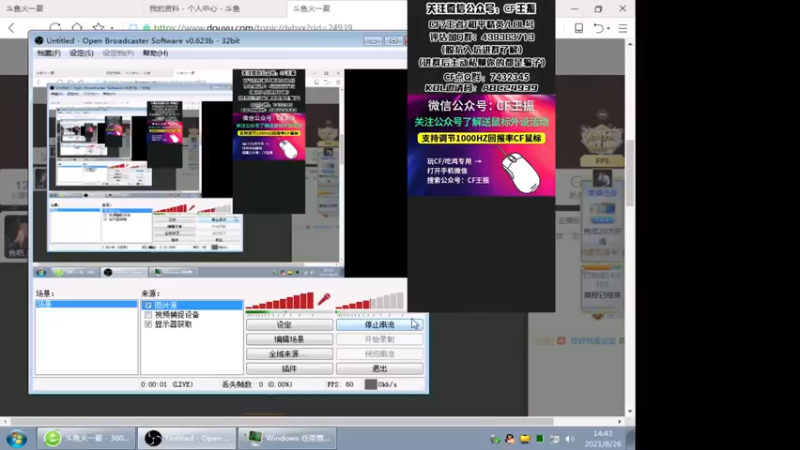
Task: Switch to the 360 browser taskbar button
Action: [86, 438]
